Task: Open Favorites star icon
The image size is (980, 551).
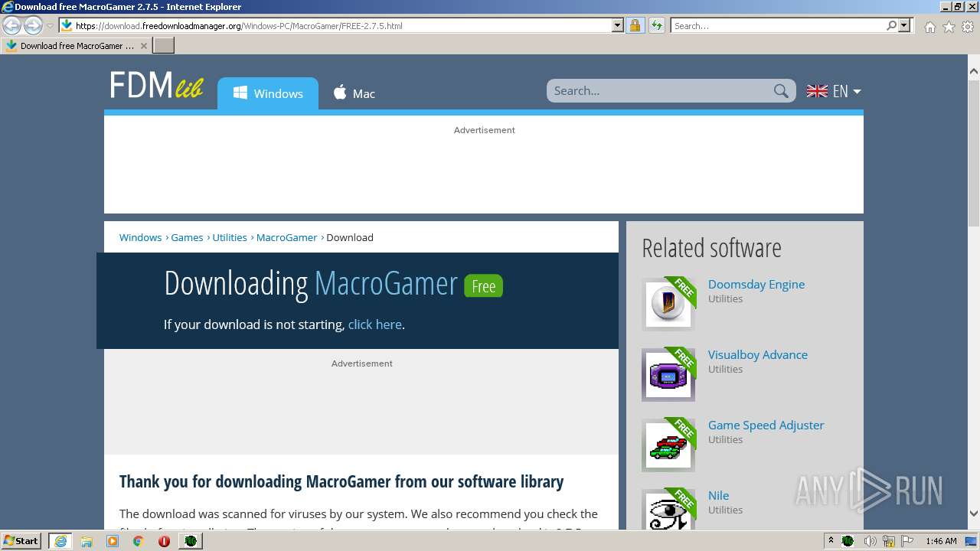Action: 949,27
